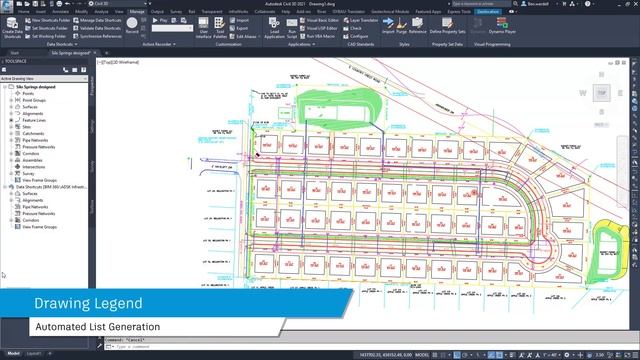Open the Settings vertical tab in Toolspace
The image size is (640, 360).
(x=92, y=126)
